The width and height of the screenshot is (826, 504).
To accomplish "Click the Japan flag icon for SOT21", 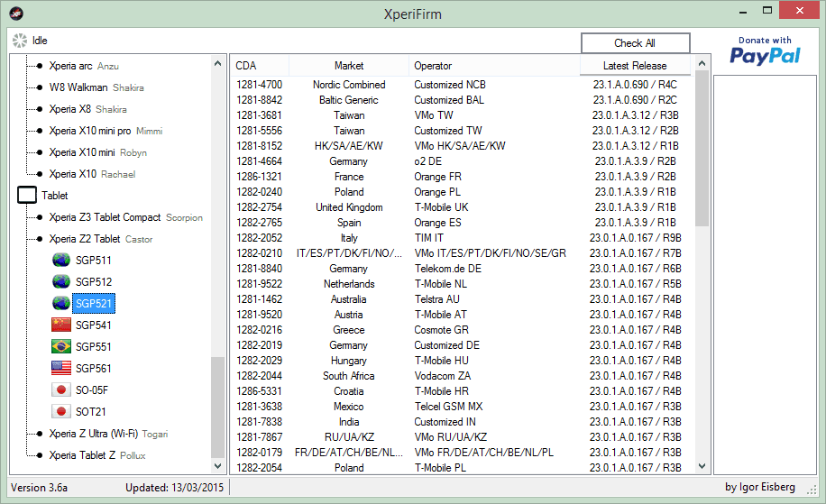I will tap(61, 411).
